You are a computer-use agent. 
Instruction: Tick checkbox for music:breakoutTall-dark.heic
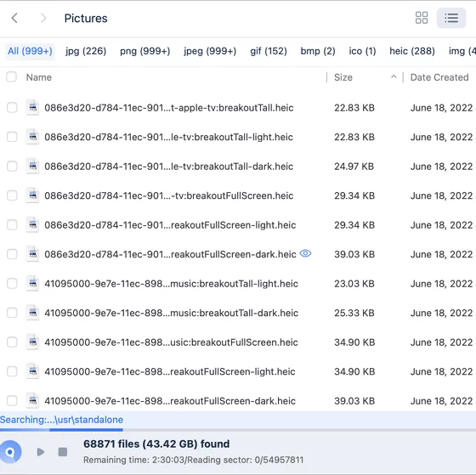click(x=12, y=313)
